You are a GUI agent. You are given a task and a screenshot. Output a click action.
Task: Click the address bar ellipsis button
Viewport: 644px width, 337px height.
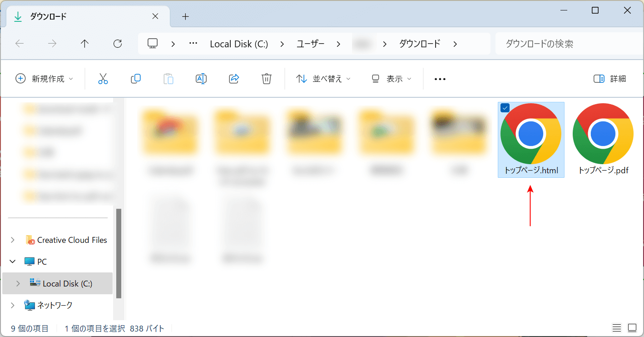tap(193, 44)
